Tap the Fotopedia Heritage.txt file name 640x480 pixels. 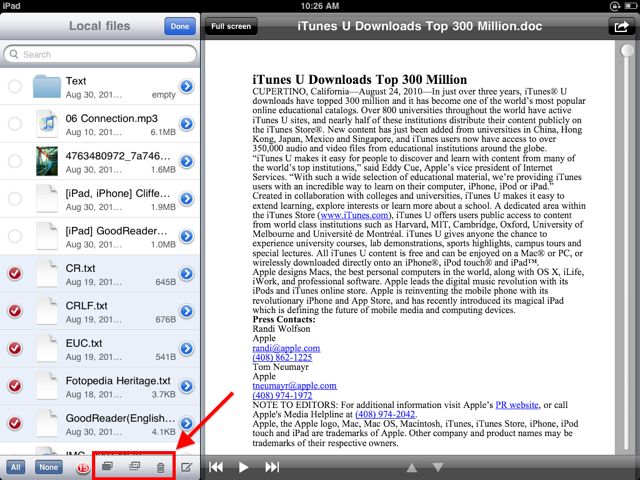point(118,381)
